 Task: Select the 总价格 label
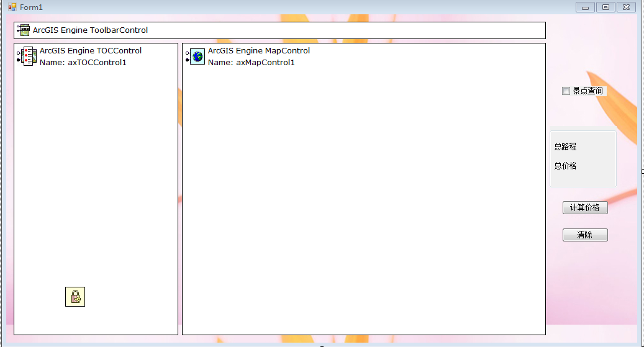click(565, 166)
